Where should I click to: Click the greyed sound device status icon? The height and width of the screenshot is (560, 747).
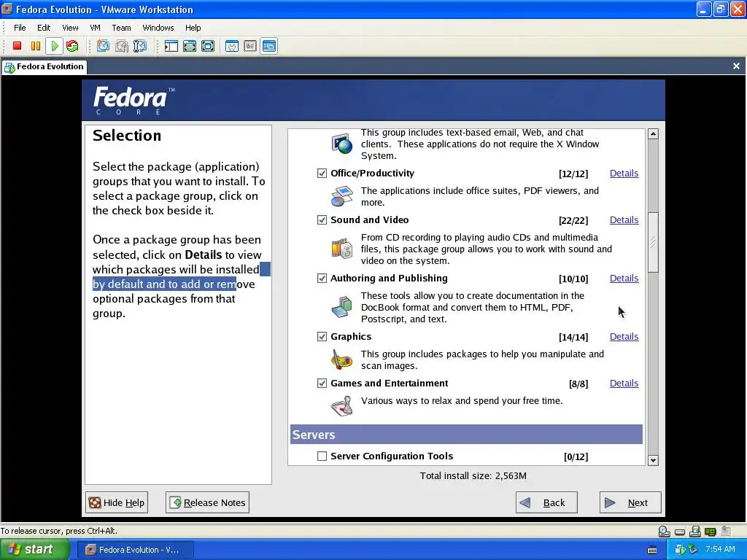726,531
